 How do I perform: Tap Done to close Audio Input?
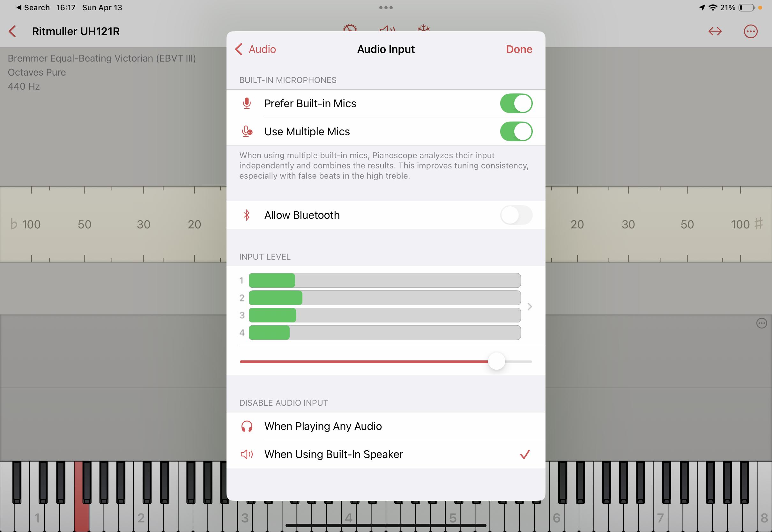click(519, 49)
